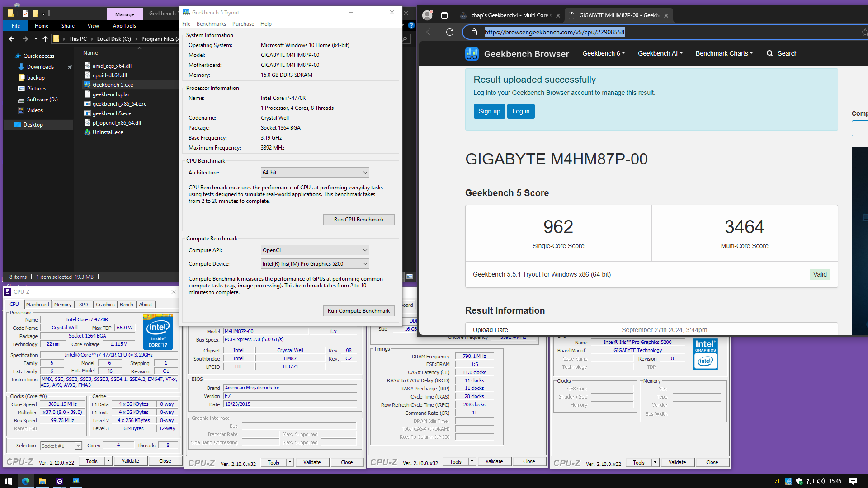This screenshot has height=488, width=868.
Task: Switch to the SPD tab in CPU-Z
Action: 84,305
